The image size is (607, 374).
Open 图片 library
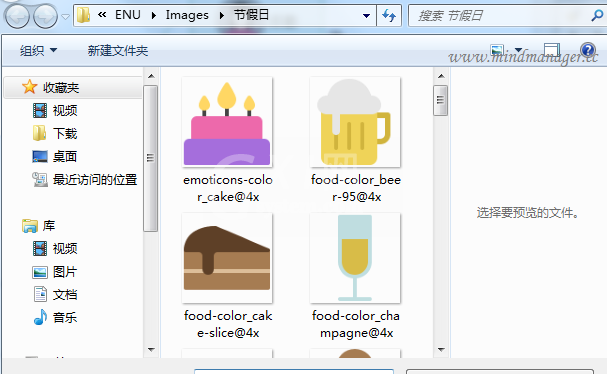[x=65, y=271]
